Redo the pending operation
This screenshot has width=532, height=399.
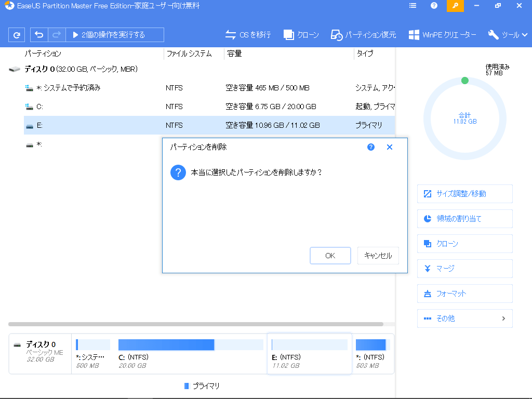pyautogui.click(x=57, y=35)
